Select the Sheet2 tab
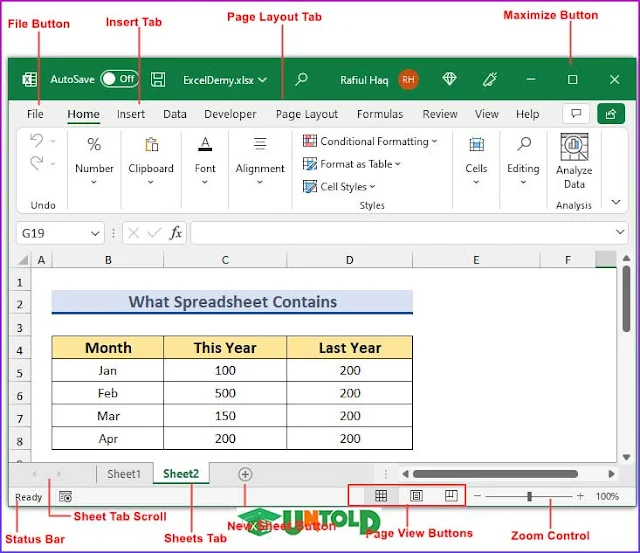Viewport: 640px width, 553px height. click(x=181, y=473)
